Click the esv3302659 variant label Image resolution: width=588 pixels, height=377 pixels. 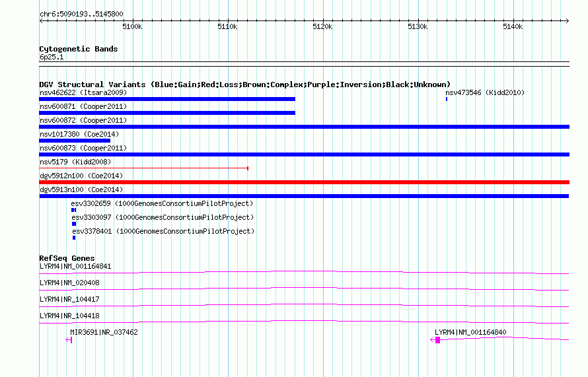(x=162, y=203)
